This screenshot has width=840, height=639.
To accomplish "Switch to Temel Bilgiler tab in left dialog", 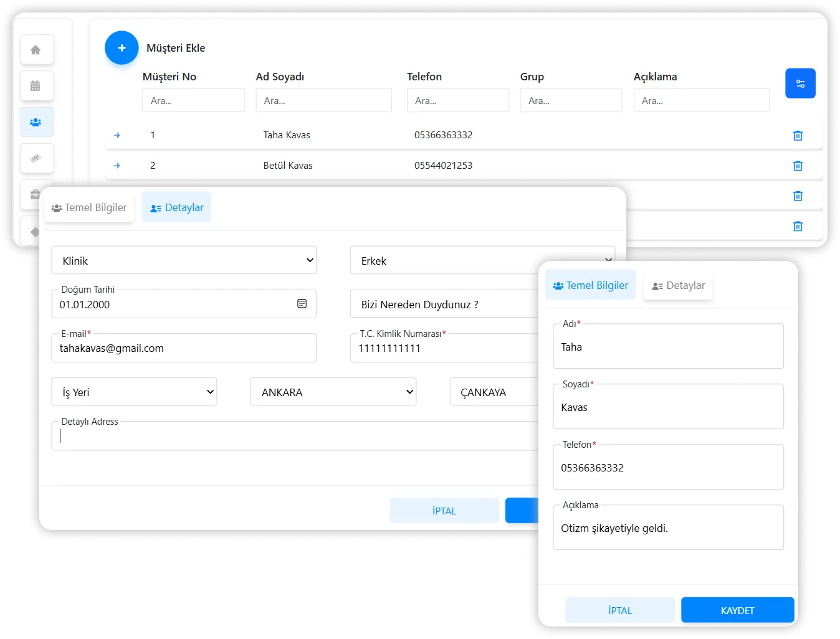I will pos(89,208).
